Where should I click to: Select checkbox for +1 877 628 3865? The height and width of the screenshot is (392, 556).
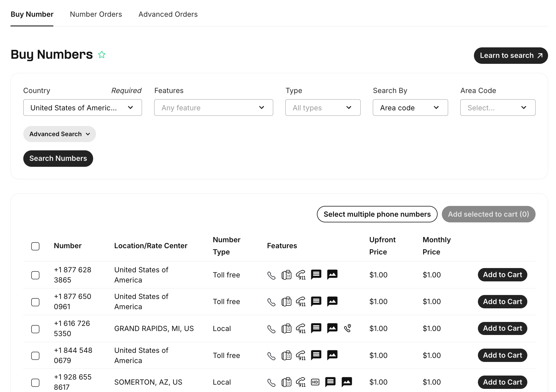pyautogui.click(x=35, y=275)
